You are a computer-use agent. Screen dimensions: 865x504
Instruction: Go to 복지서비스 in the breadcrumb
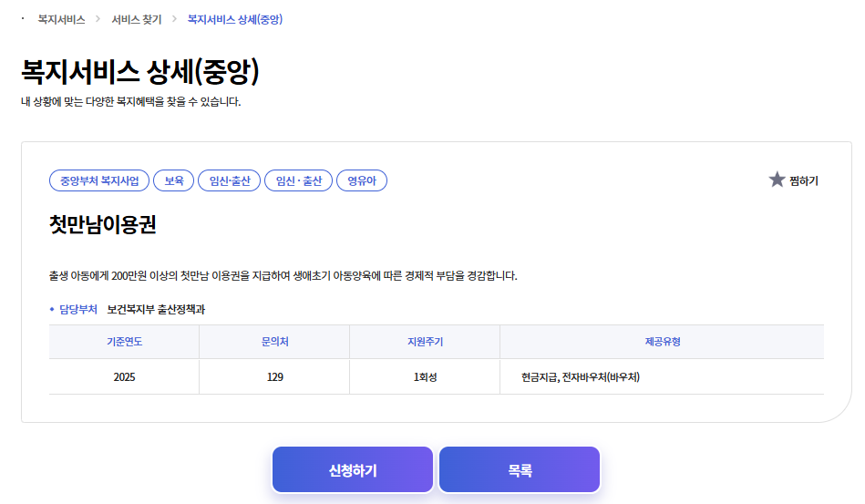click(61, 19)
